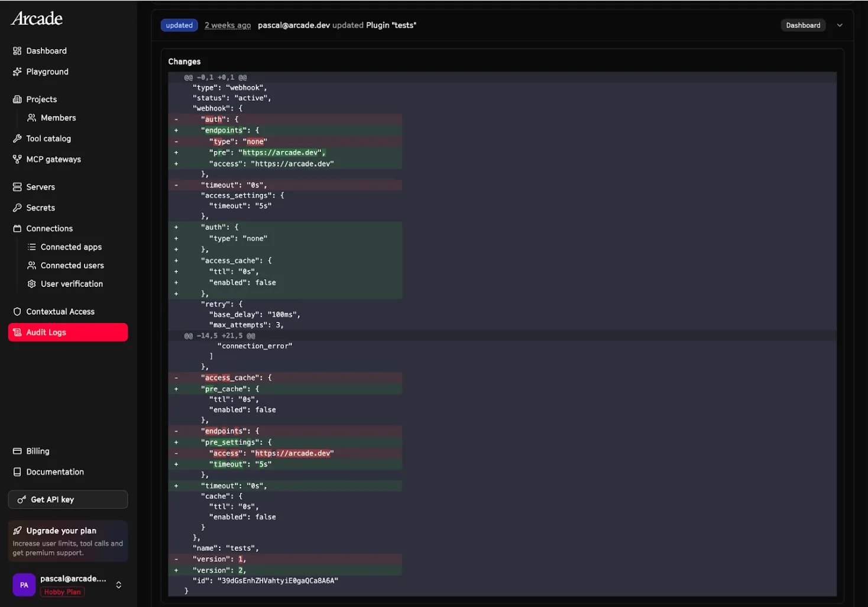Image resolution: width=868 pixels, height=607 pixels.
Task: Open the Billing section
Action: (38, 451)
